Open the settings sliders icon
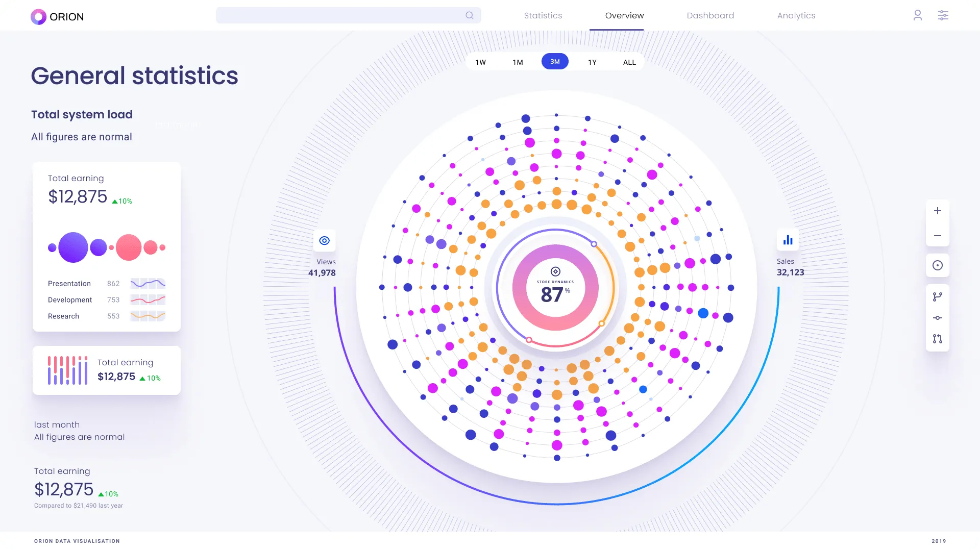 943,15
